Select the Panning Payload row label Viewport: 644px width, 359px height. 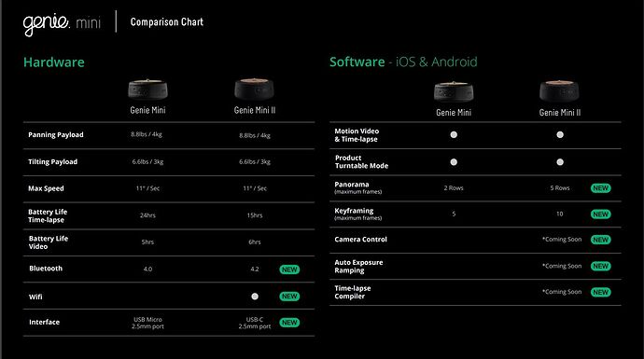tap(56, 135)
